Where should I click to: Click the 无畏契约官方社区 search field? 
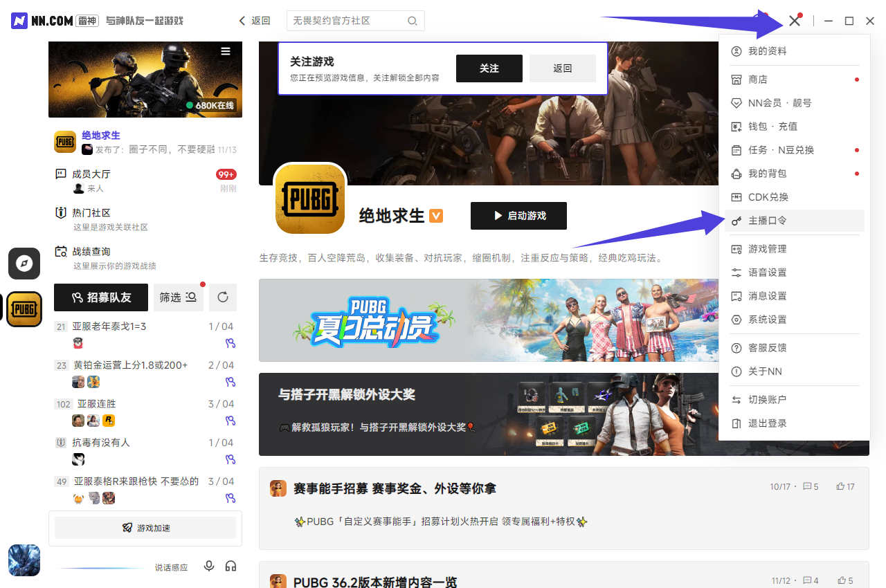[346, 21]
